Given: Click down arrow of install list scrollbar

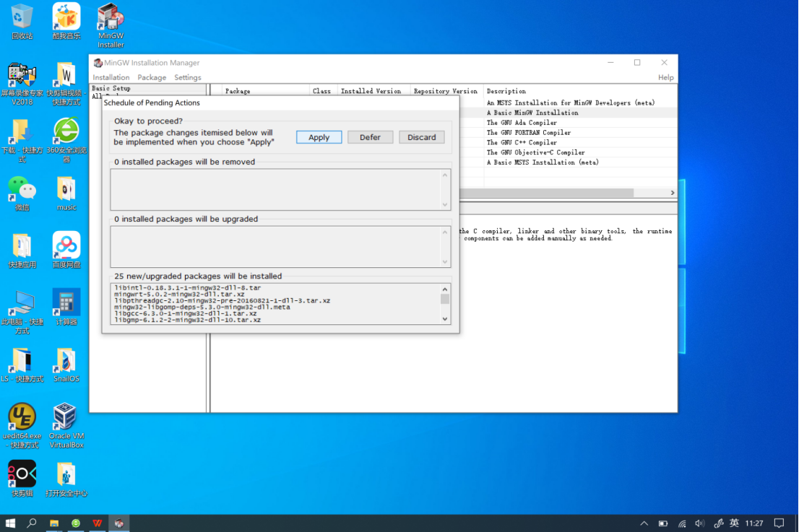Looking at the screenshot, I should coord(445,319).
